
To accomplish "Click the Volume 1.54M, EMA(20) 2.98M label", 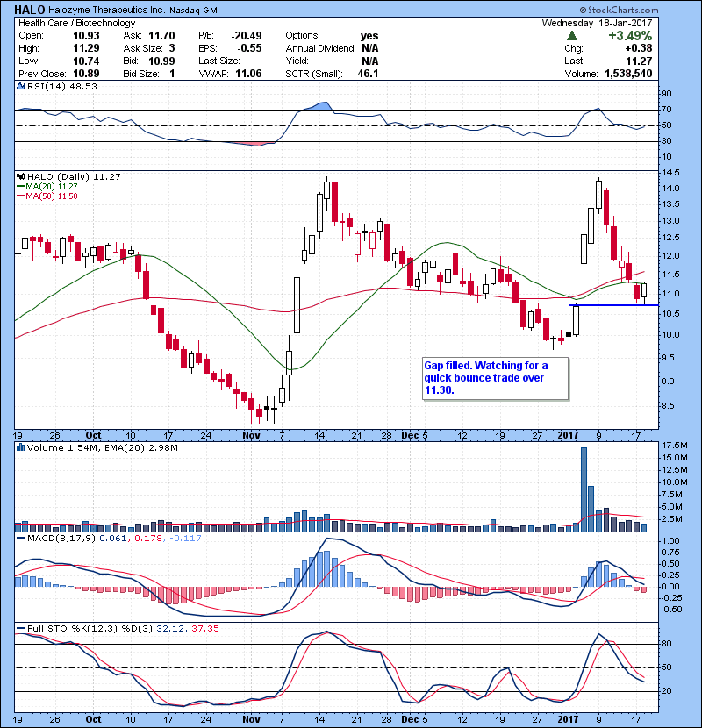I will 102,448.
